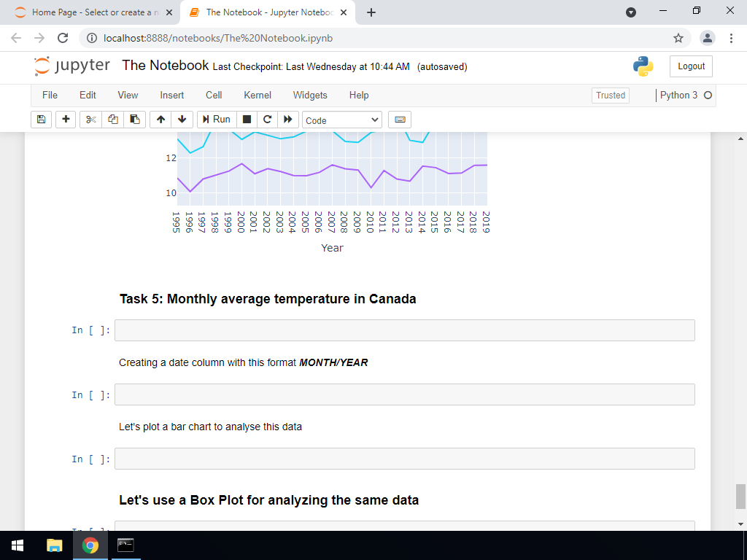
Task: Click the Task 5 Monthly average temperature heading
Action: click(268, 298)
